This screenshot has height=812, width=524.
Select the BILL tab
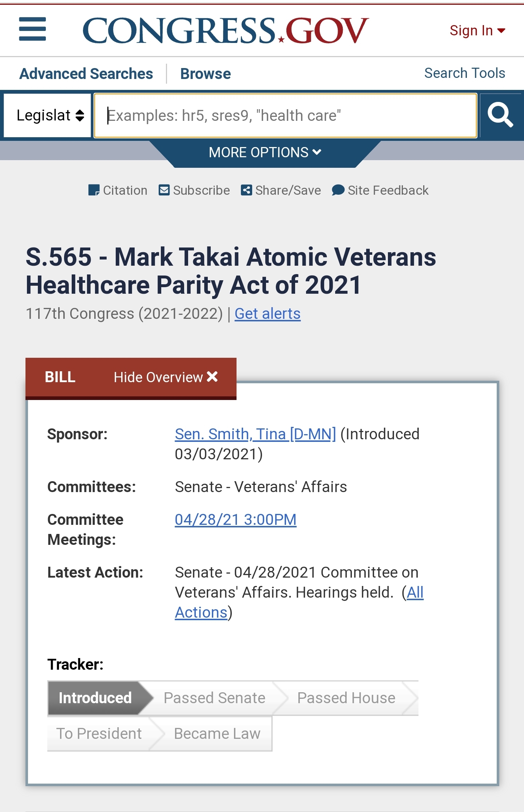tap(60, 377)
